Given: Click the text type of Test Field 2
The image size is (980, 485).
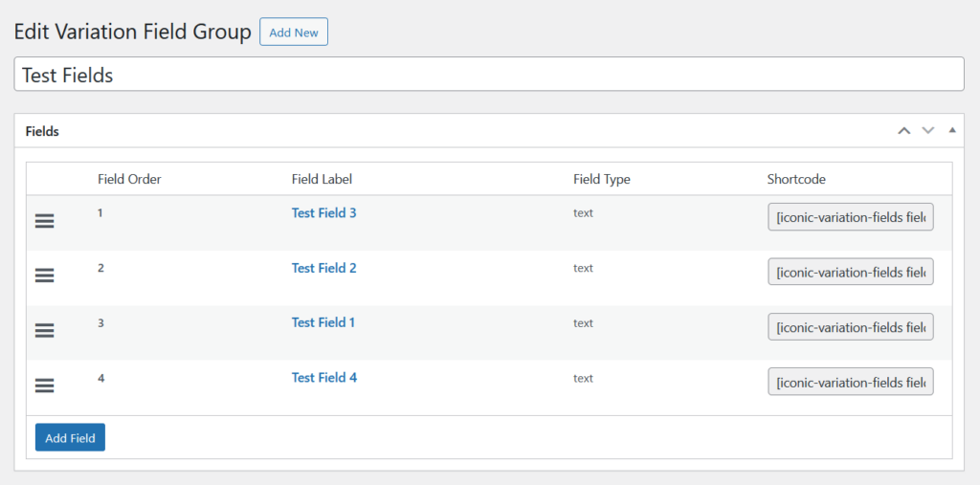Looking at the screenshot, I should (x=583, y=268).
